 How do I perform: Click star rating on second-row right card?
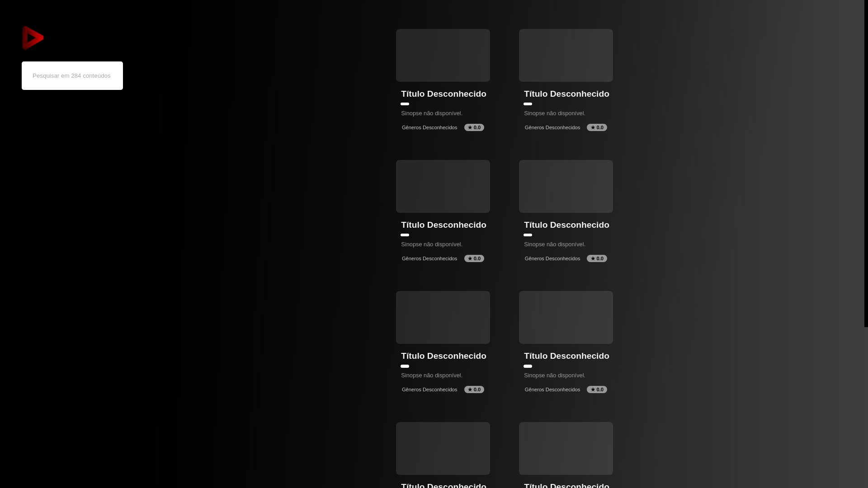pos(597,258)
